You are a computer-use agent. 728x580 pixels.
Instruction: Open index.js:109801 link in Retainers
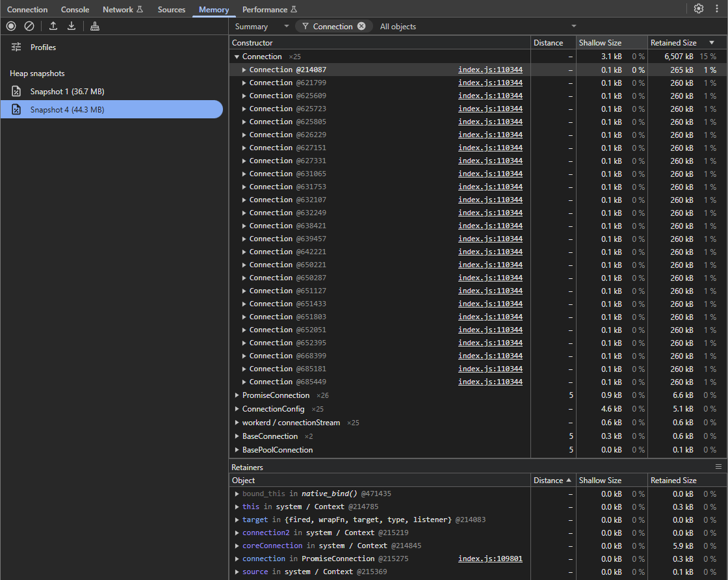[490, 559]
